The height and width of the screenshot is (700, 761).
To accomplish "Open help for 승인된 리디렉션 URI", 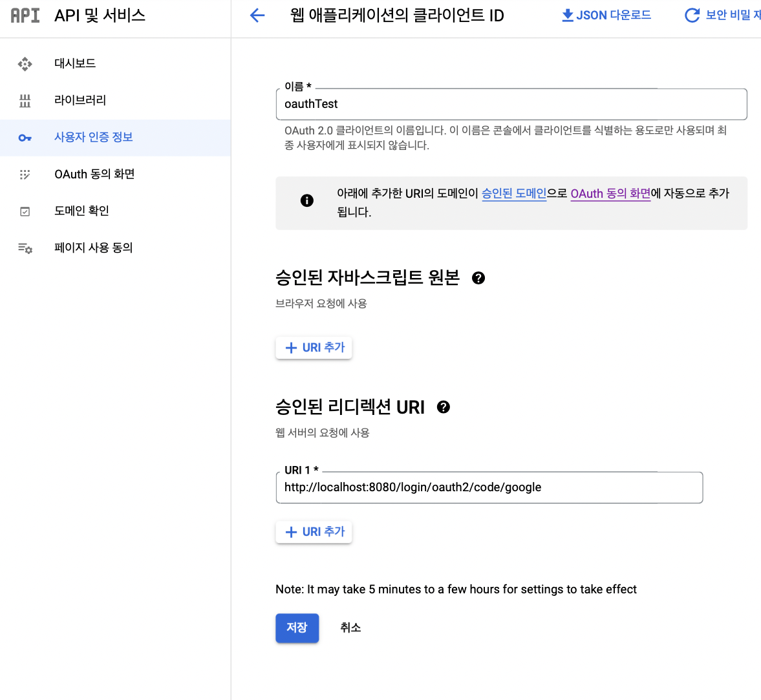I will (443, 407).
